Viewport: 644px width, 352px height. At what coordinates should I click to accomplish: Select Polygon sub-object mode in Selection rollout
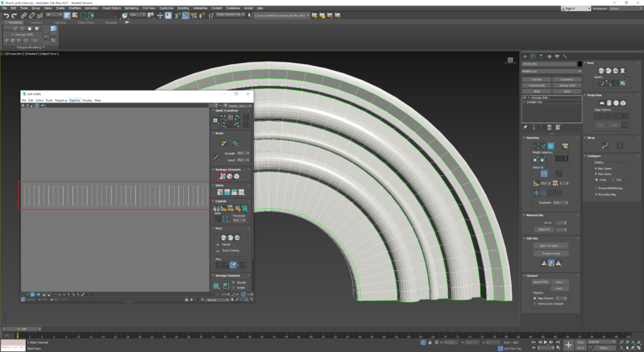click(x=550, y=146)
